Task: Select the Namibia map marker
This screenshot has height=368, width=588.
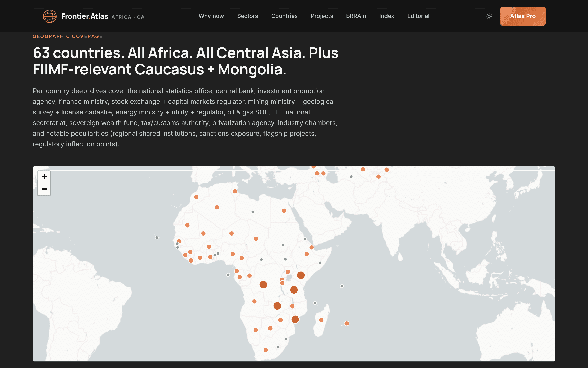Action: [x=255, y=330]
